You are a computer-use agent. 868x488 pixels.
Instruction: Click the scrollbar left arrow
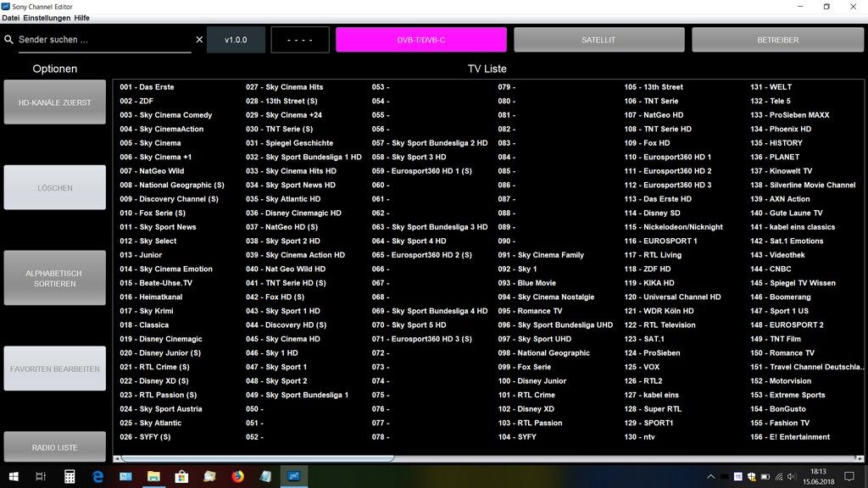pos(117,458)
